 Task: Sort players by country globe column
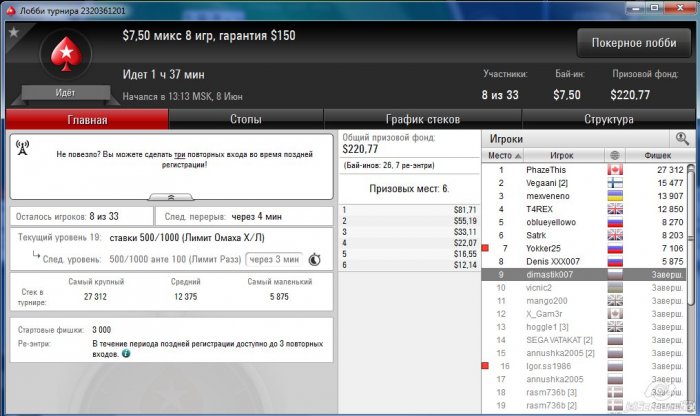(x=615, y=155)
